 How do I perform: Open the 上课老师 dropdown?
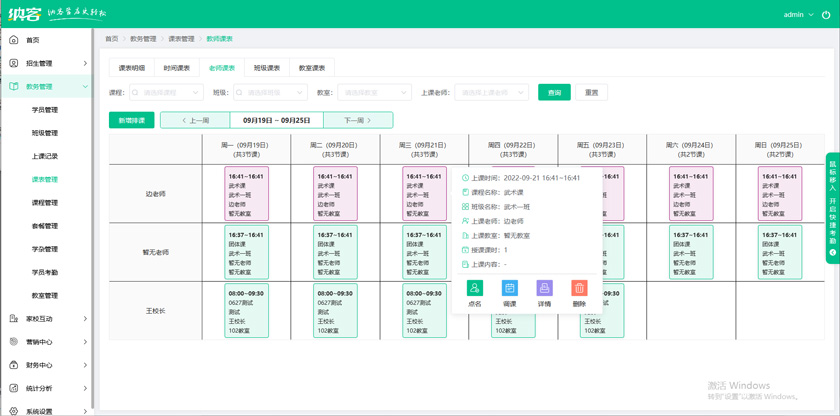tap(492, 92)
